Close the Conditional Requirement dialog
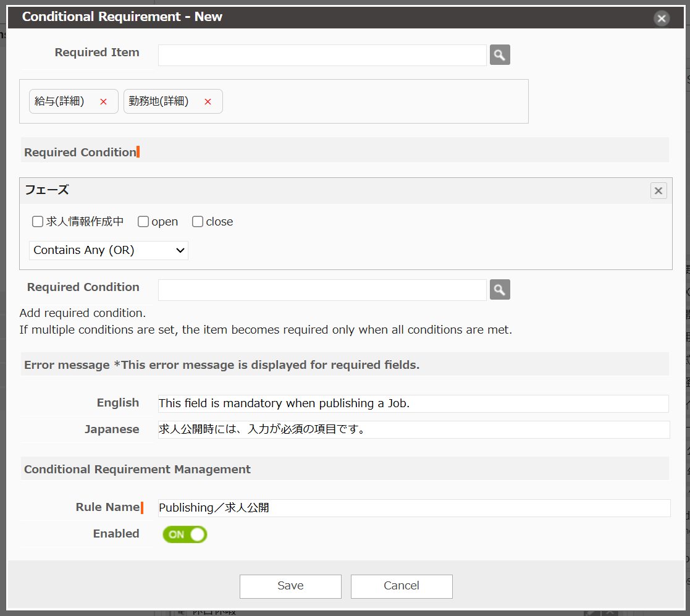This screenshot has width=690, height=616. tap(662, 19)
